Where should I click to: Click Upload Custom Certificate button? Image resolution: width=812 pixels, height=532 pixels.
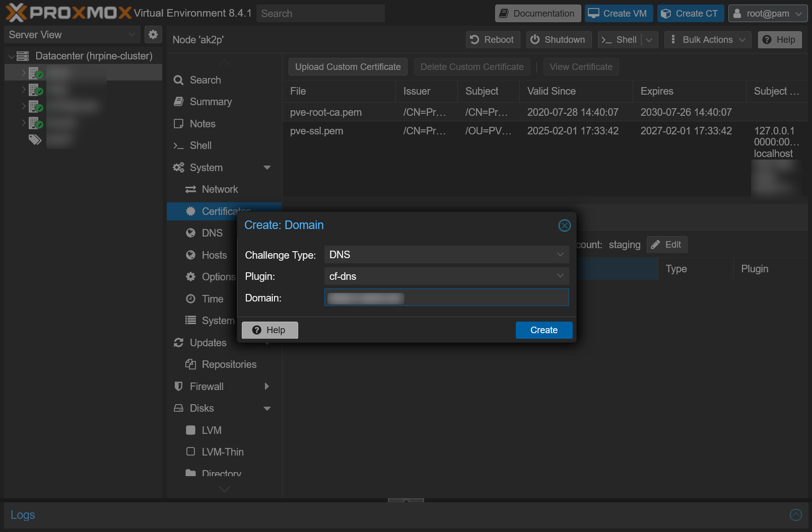pos(348,67)
